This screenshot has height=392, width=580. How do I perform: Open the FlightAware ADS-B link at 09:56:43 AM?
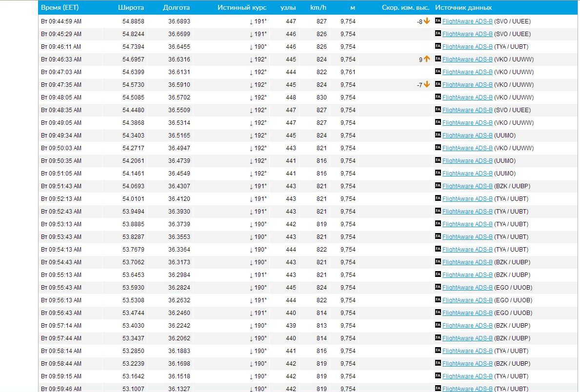[467, 313]
